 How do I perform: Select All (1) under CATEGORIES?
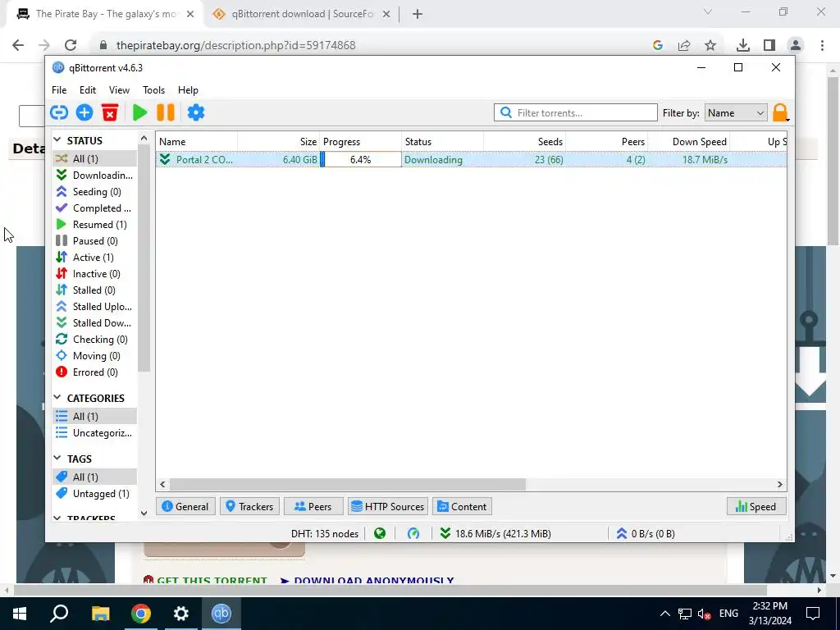(x=94, y=416)
